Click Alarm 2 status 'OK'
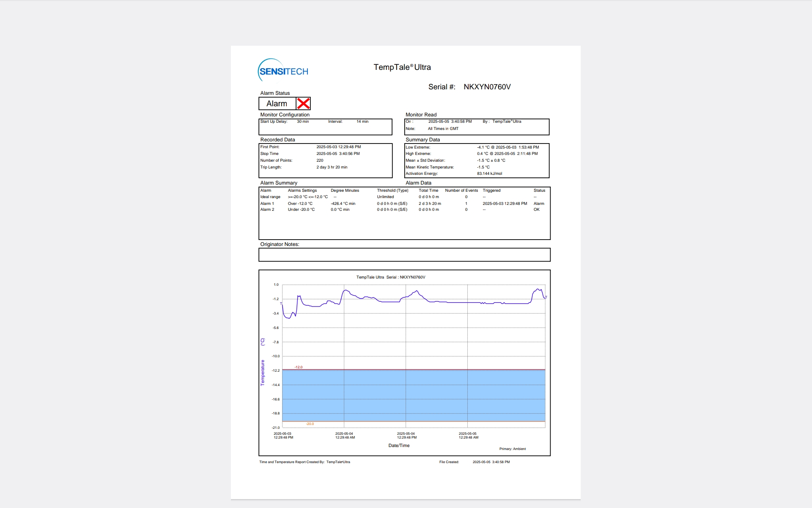This screenshot has width=812, height=508. [537, 210]
